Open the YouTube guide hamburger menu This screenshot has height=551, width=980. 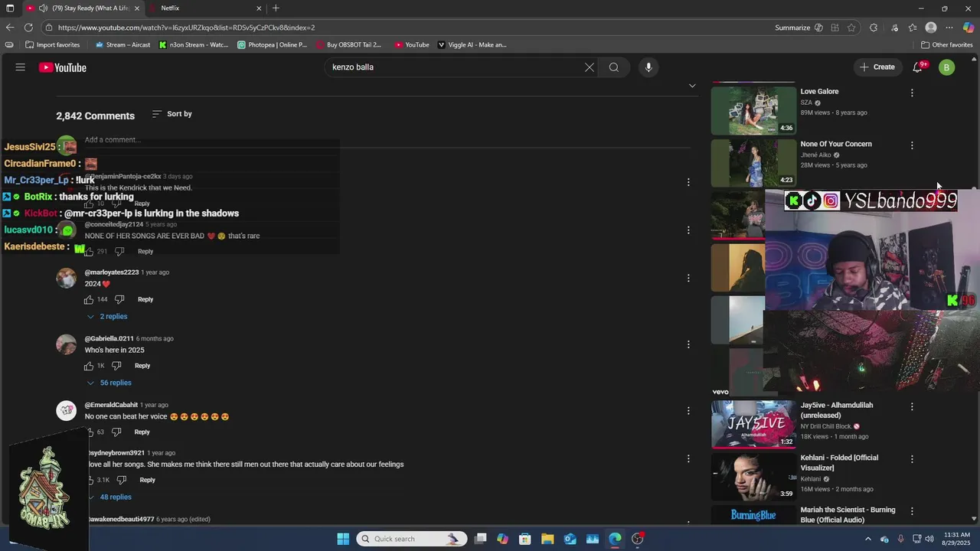pyautogui.click(x=21, y=67)
